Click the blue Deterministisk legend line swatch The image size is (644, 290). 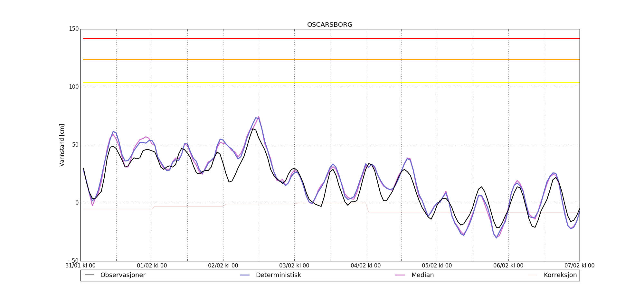[x=245, y=275]
